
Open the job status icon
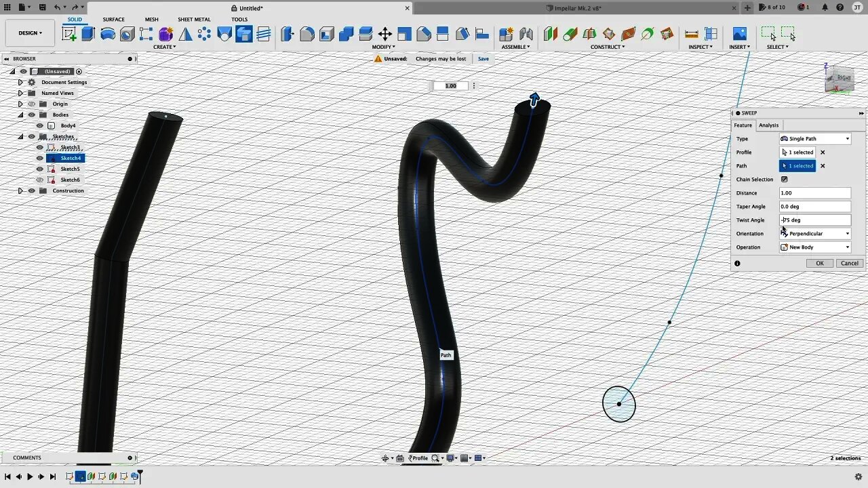tap(803, 7)
